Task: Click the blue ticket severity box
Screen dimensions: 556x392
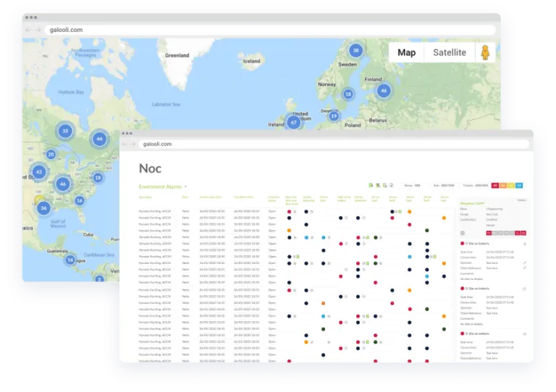Action: (x=519, y=185)
